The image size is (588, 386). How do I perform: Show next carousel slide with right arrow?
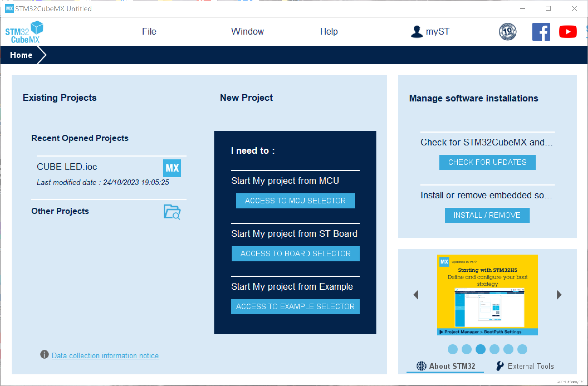(559, 295)
